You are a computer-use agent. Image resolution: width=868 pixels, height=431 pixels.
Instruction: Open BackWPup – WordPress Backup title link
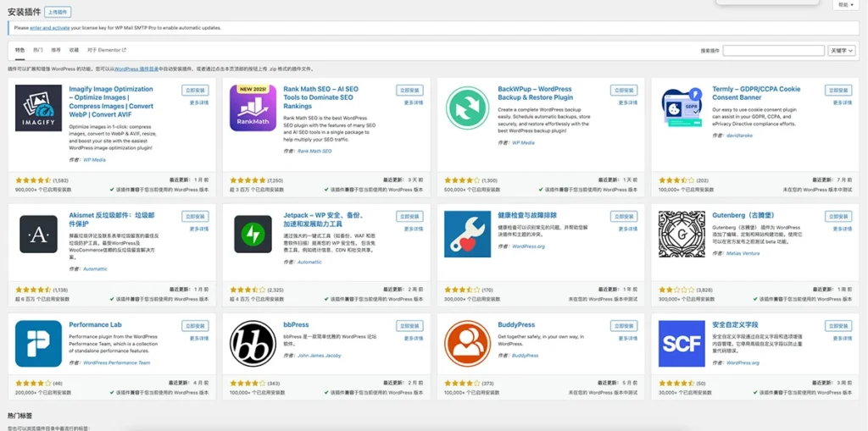tap(536, 93)
